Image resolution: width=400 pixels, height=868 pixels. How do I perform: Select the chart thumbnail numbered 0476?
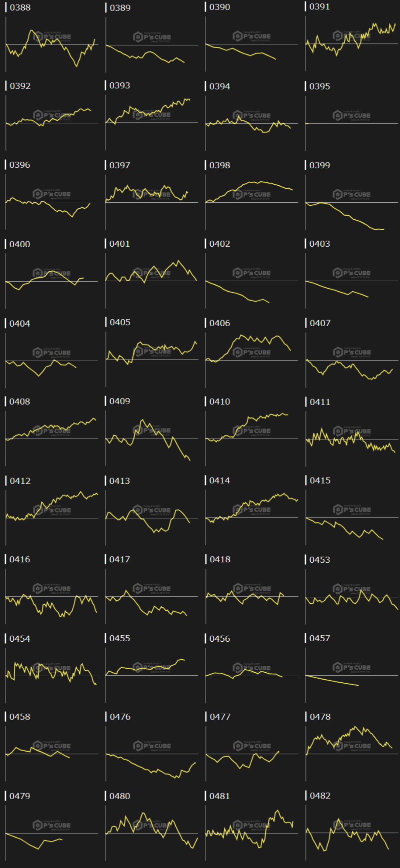tap(151, 754)
